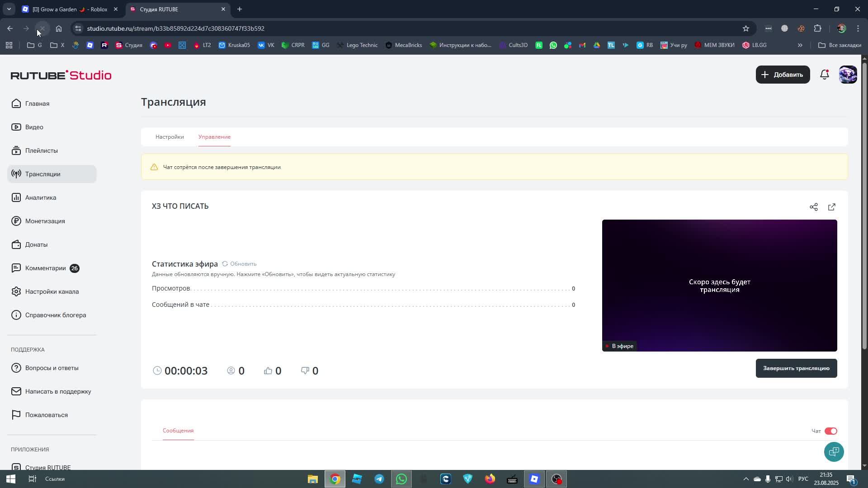Screen dimensions: 868x488
Task: Open Аналитика in the sidebar
Action: (52, 197)
